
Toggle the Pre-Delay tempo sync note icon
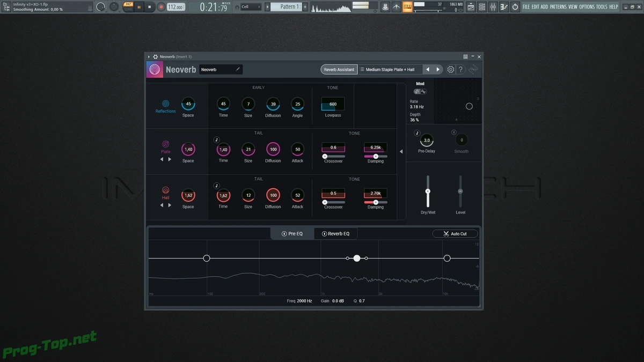click(x=417, y=133)
